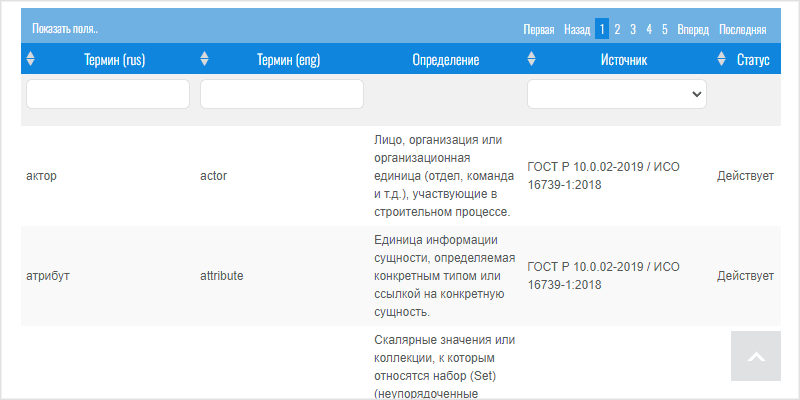
Task: Click definition starting 'Лицо, организация или'
Action: (x=444, y=176)
